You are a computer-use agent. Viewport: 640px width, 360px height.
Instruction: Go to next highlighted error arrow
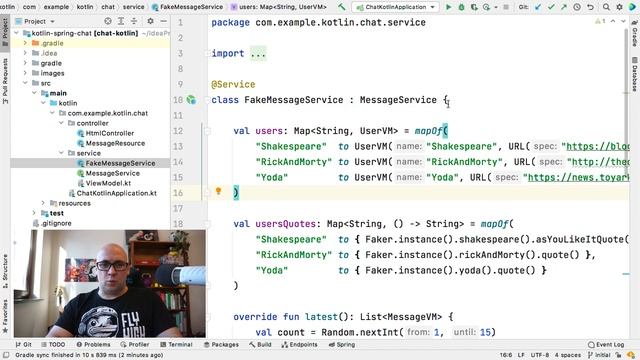[x=624, y=21]
